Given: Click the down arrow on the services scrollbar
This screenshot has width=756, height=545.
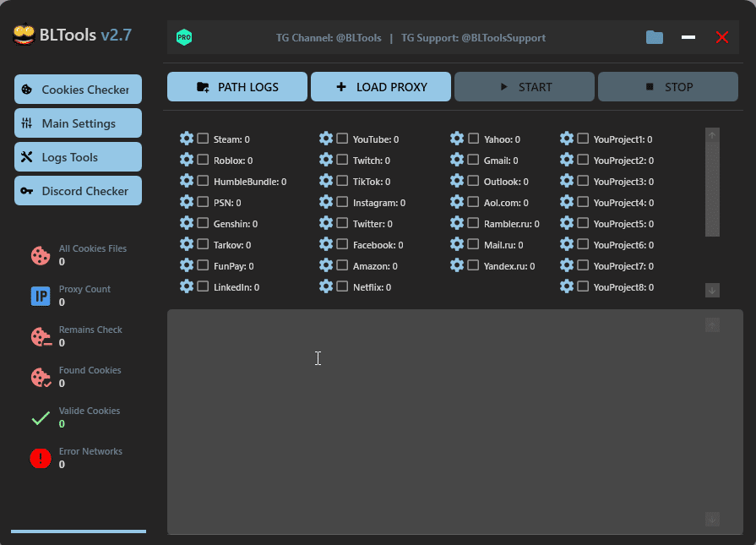Looking at the screenshot, I should (x=712, y=290).
